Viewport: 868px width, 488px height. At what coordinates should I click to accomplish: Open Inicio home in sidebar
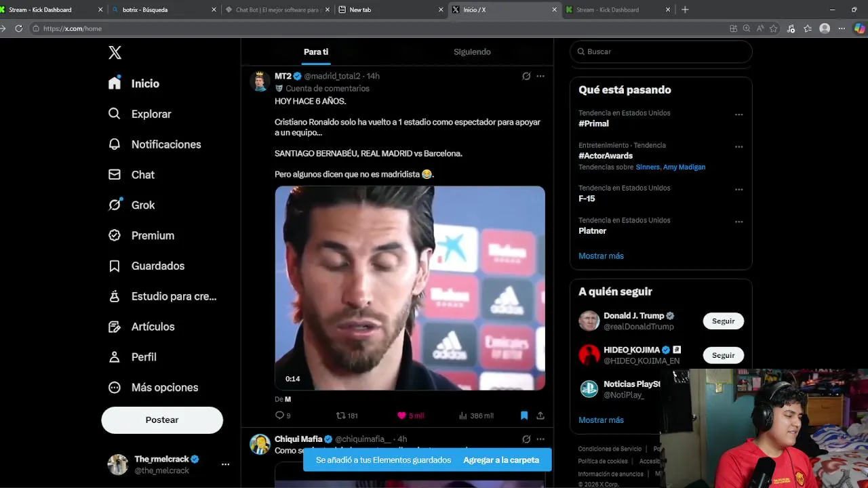[134, 83]
